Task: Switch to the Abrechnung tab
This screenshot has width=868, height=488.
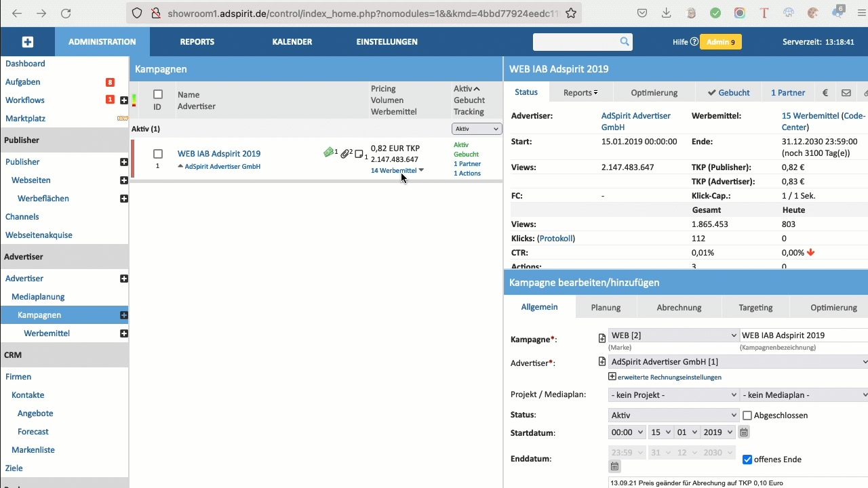Action: 679,307
